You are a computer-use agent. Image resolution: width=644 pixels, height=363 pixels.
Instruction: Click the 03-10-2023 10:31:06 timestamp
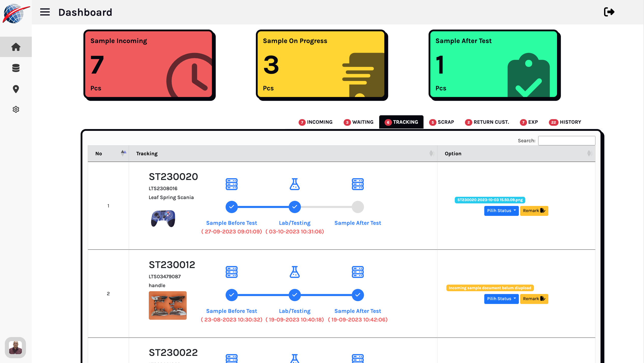pos(295,232)
